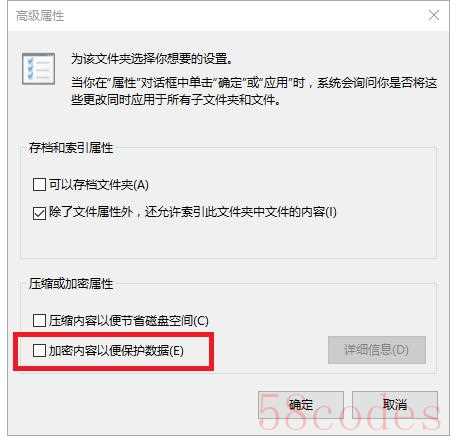This screenshot has height=443, width=457.
Task: Click the label text 压缩内容以便节省磁盘空间(C)
Action: 129,321
